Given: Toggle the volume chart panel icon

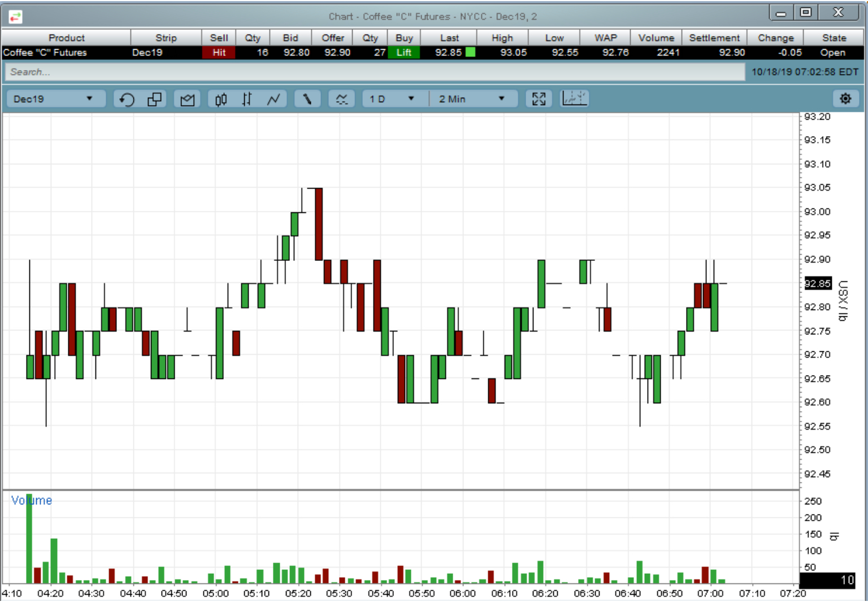Looking at the screenshot, I should click(574, 99).
